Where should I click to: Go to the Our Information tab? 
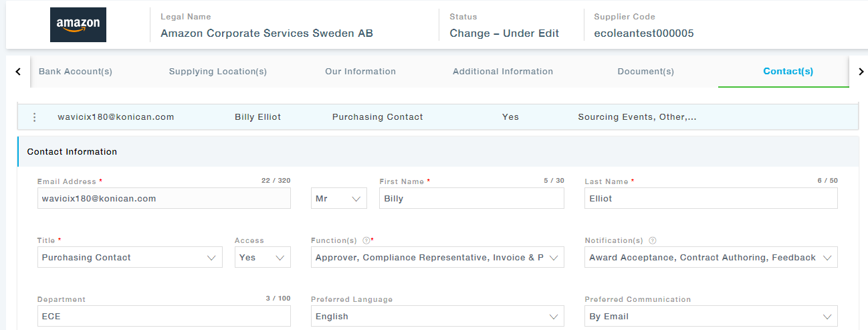pos(360,72)
